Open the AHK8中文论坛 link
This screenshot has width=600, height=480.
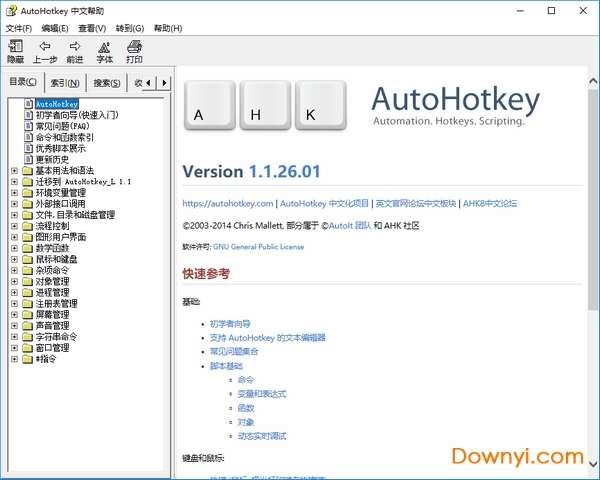[x=490, y=203]
